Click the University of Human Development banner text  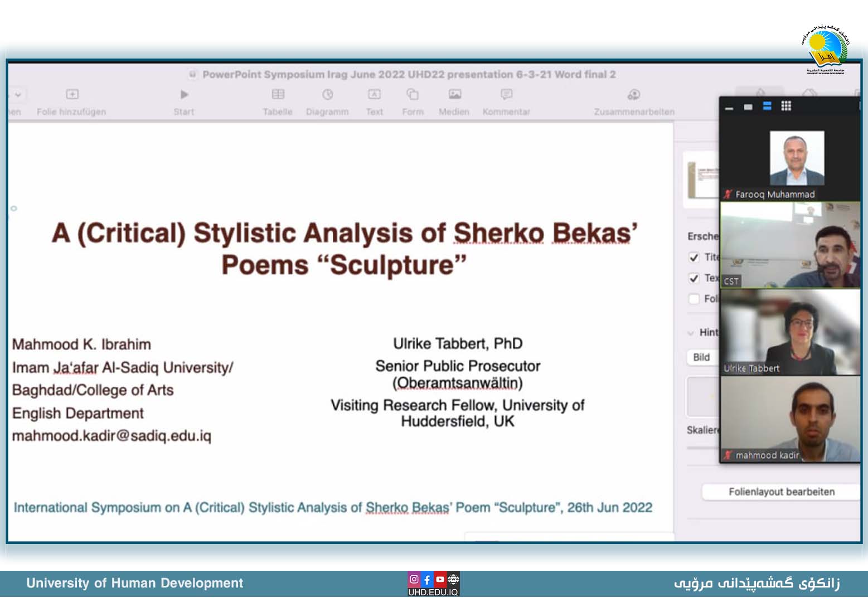pyautogui.click(x=134, y=583)
